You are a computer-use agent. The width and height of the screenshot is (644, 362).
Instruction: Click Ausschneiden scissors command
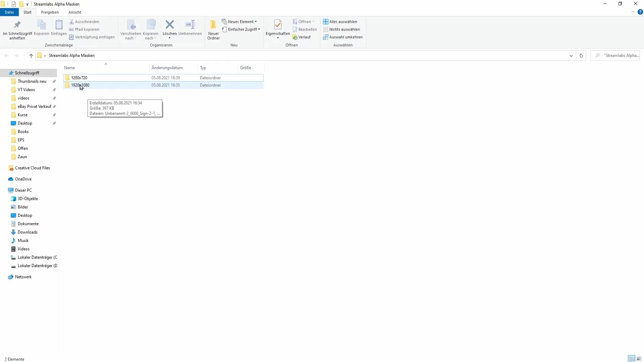tap(84, 21)
